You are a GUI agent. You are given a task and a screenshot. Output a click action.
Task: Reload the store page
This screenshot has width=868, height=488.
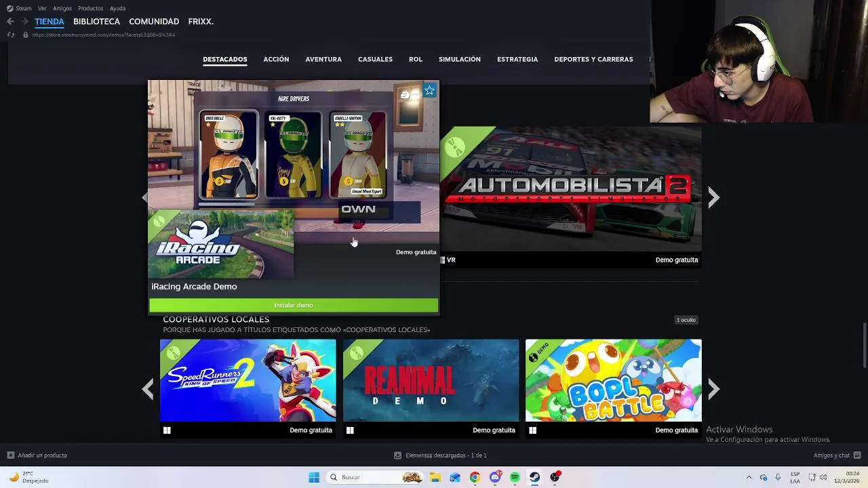[x=10, y=35]
